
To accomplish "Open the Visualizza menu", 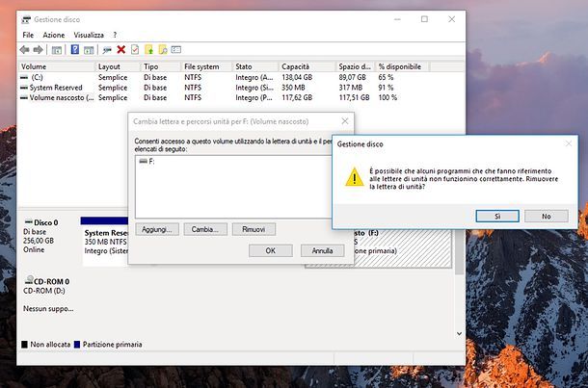I will click(x=89, y=35).
